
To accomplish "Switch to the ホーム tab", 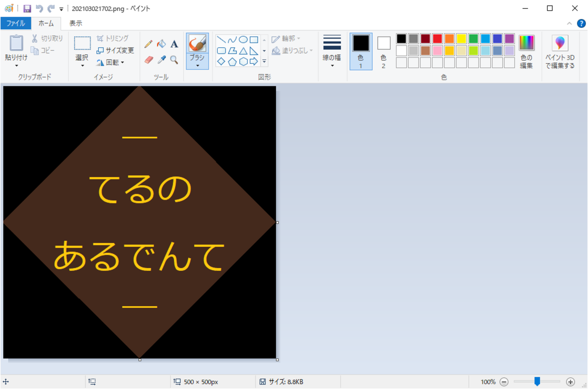I will pyautogui.click(x=46, y=23).
